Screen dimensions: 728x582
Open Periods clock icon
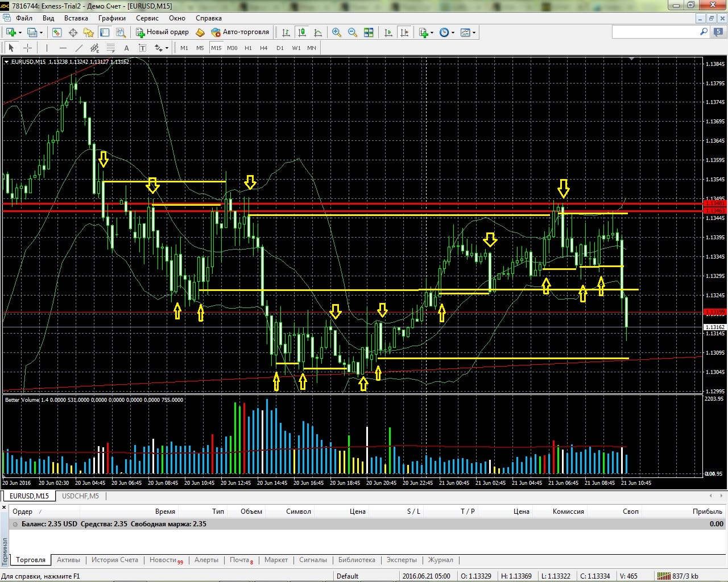click(x=444, y=32)
